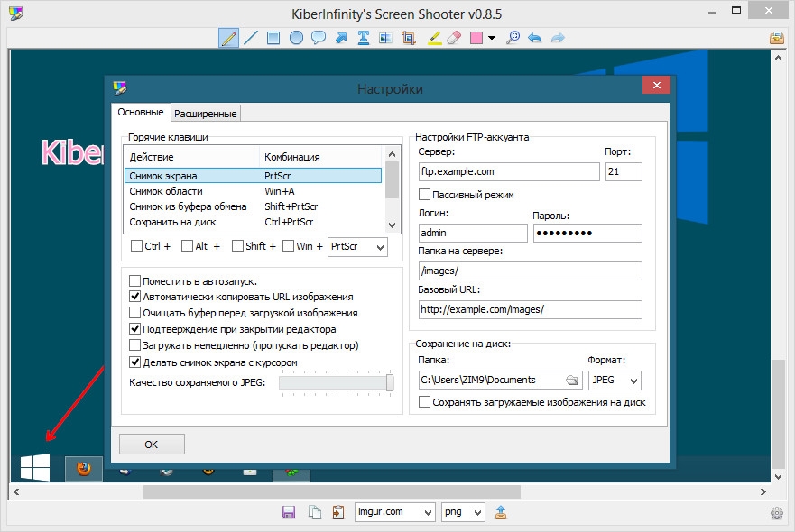Select the Pencil drawing tool
Image resolution: width=795 pixels, height=532 pixels.
229,38
